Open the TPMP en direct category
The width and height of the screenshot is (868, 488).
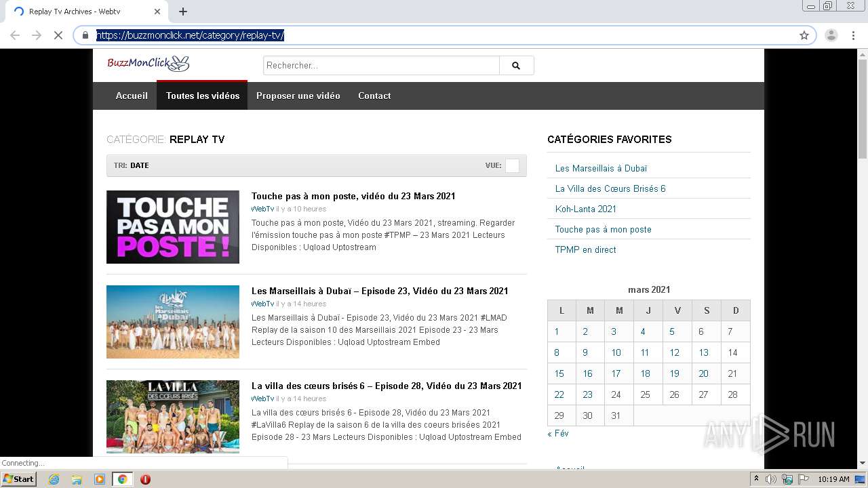(x=586, y=249)
